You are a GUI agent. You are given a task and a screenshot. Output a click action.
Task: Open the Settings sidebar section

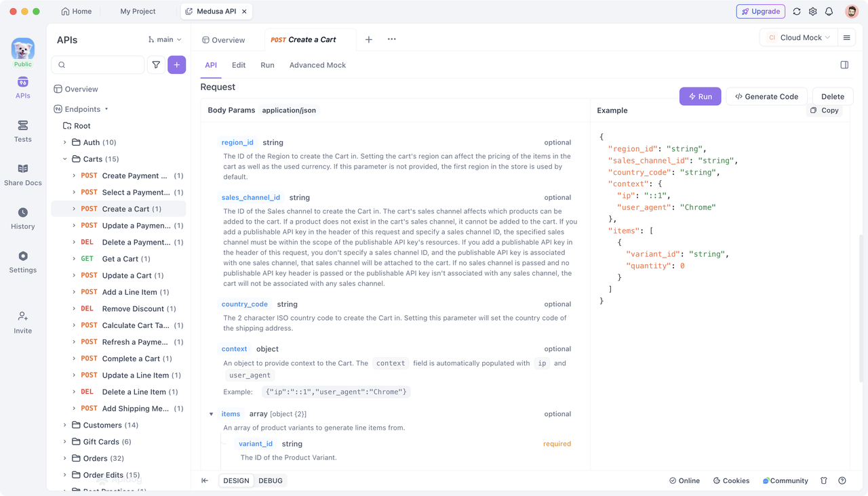click(22, 262)
